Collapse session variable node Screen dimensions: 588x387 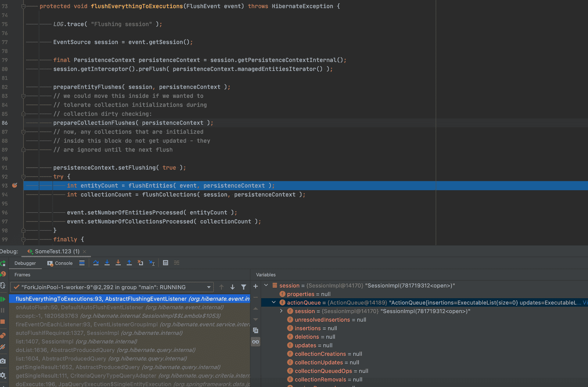[x=266, y=285]
